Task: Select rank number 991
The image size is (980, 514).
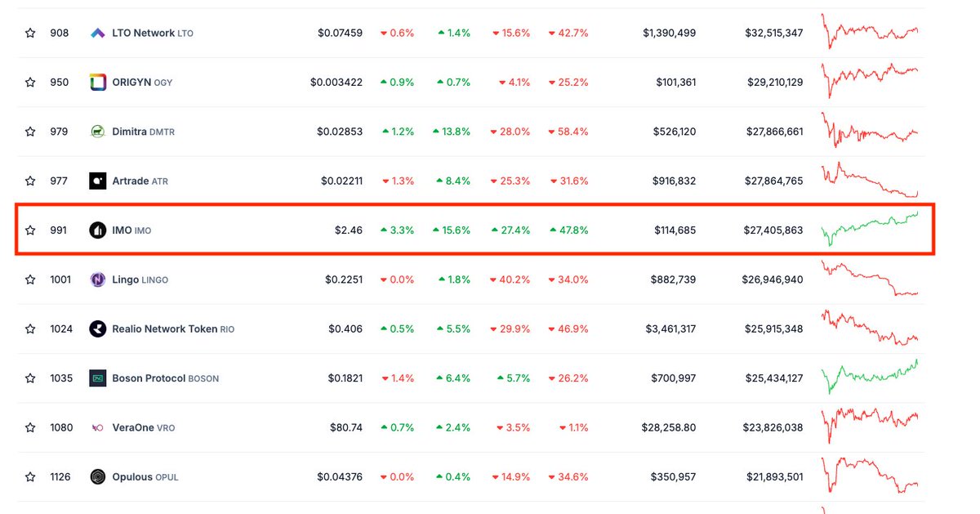Action: click(x=59, y=230)
